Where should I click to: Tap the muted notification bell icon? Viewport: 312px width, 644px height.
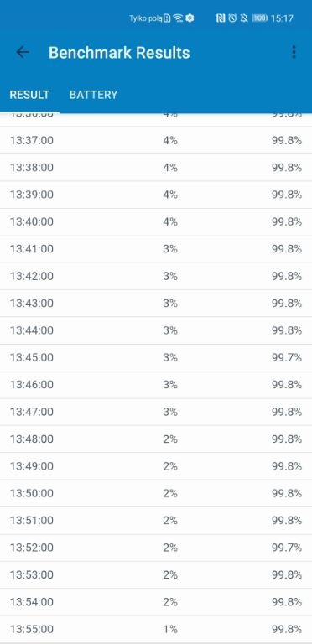(244, 18)
